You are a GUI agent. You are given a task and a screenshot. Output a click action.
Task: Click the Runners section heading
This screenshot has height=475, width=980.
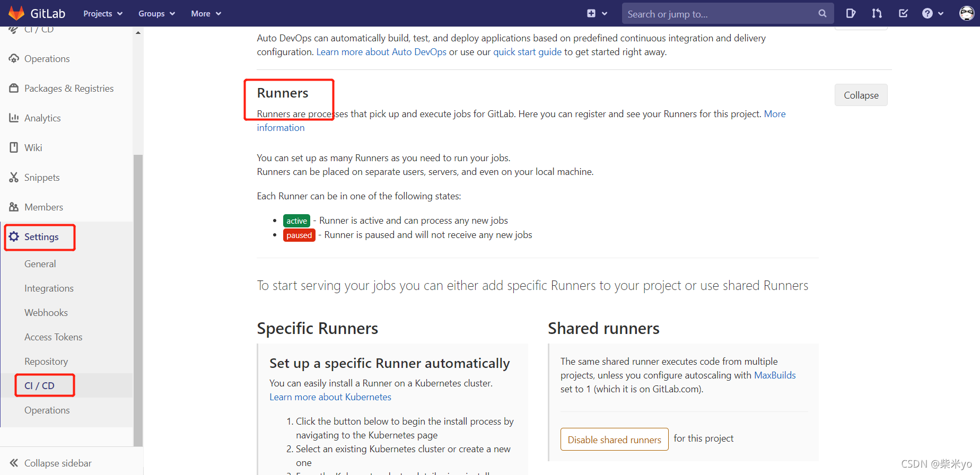tap(283, 93)
